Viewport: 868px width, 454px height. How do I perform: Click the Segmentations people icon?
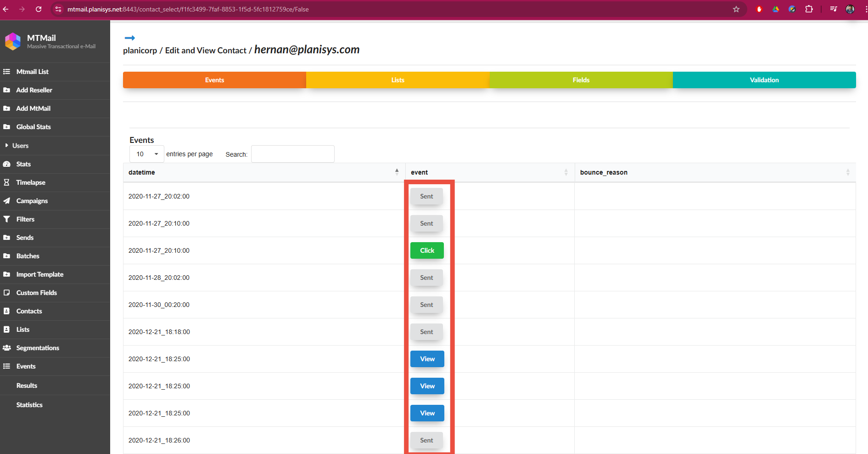[7, 348]
